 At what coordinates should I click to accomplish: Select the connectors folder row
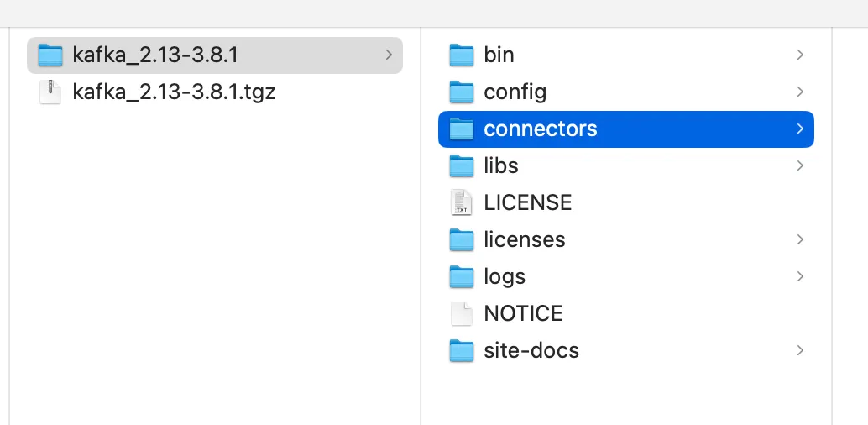[x=626, y=129]
